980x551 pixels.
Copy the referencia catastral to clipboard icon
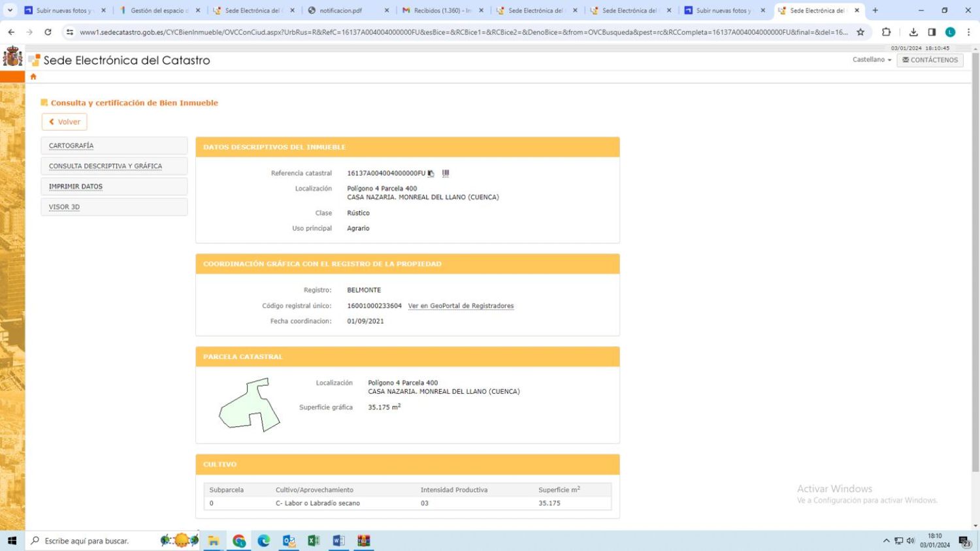click(x=431, y=174)
